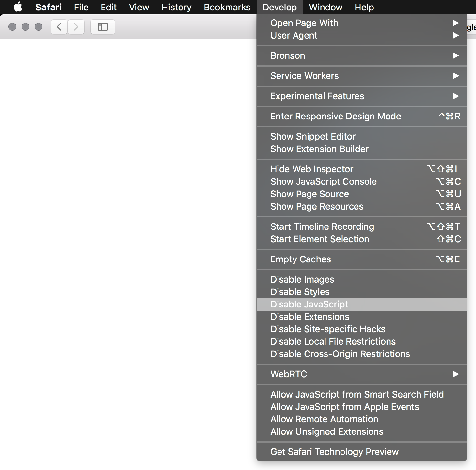Open the Safari menu
The height and width of the screenshot is (470, 476).
coord(48,7)
